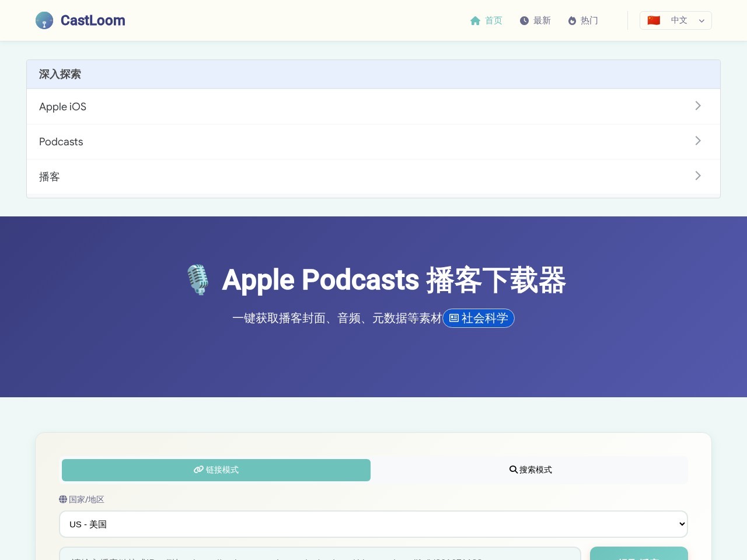This screenshot has width=747, height=560.
Task: Click the home house icon
Action: coord(475,21)
